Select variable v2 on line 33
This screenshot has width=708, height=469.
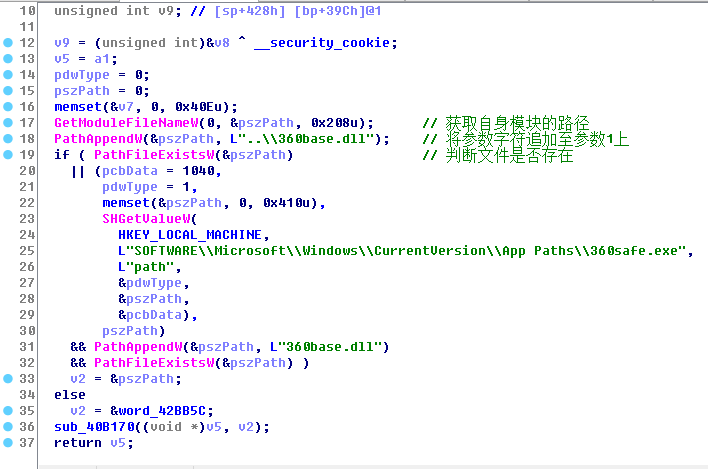pyautogui.click(x=78, y=379)
